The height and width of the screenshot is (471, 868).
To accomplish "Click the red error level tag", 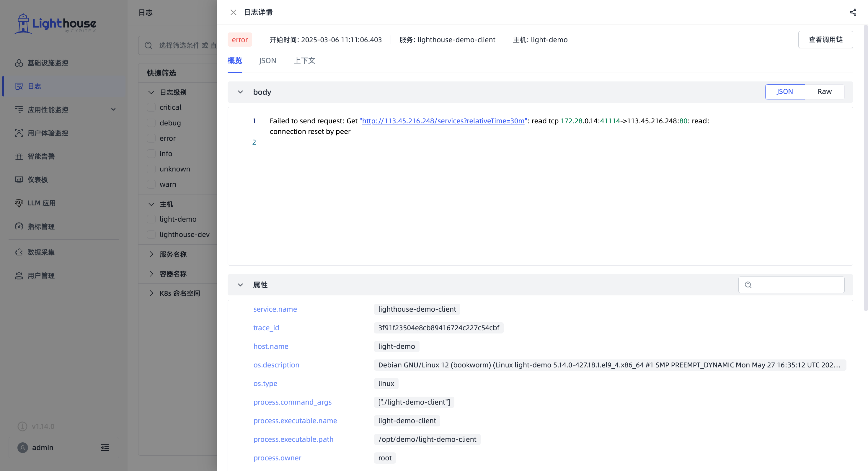I will (x=239, y=40).
